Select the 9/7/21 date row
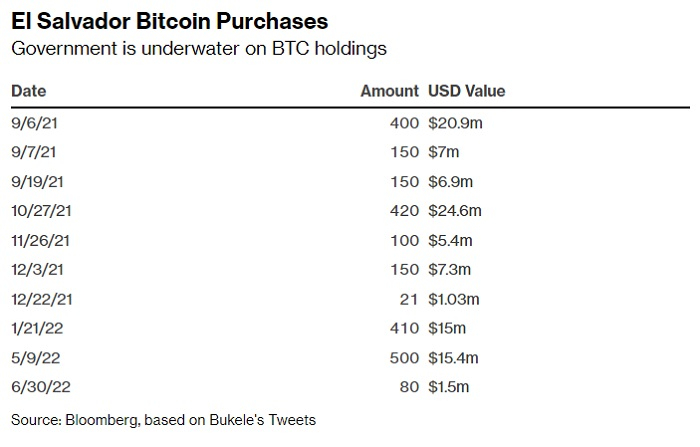700x447 pixels. pos(32,151)
